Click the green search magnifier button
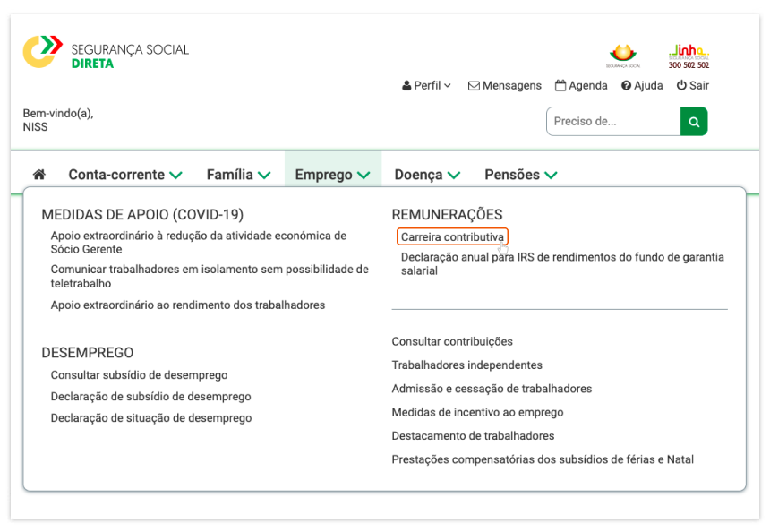The width and height of the screenshot is (770, 532). pos(694,122)
